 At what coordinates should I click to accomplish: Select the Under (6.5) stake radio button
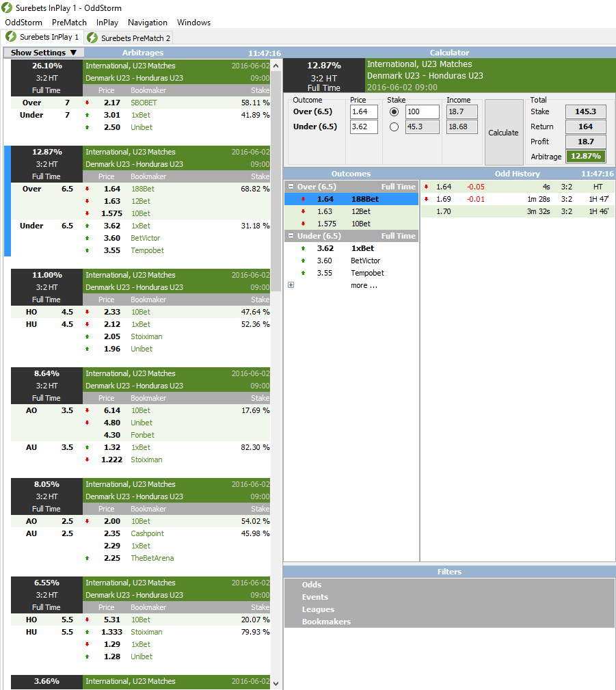click(x=394, y=127)
